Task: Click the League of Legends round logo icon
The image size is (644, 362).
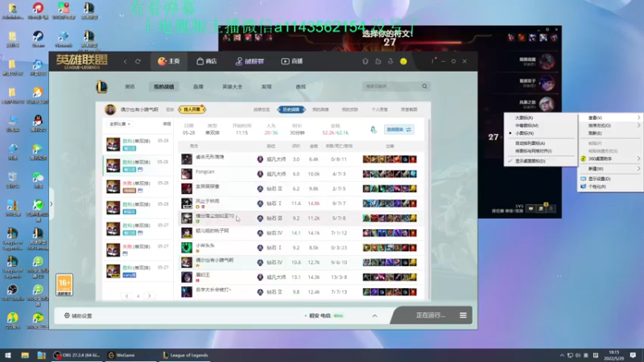Action: 101,87
